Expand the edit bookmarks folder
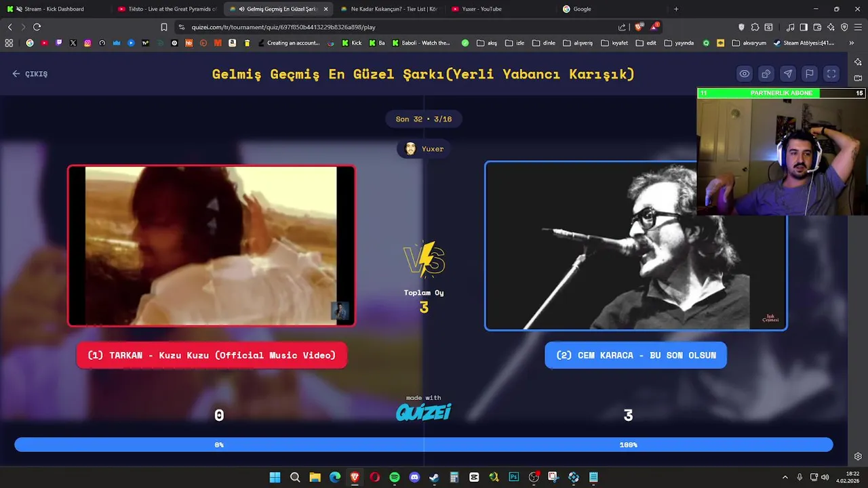 (646, 43)
